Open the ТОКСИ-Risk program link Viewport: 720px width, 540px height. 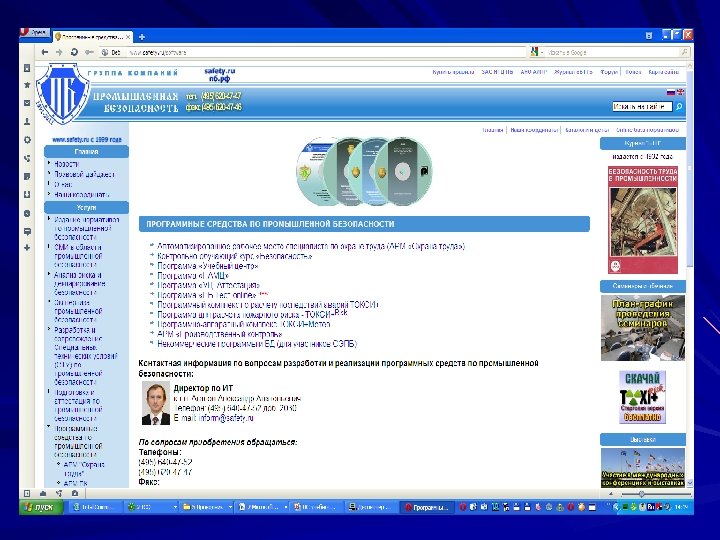pos(252,315)
